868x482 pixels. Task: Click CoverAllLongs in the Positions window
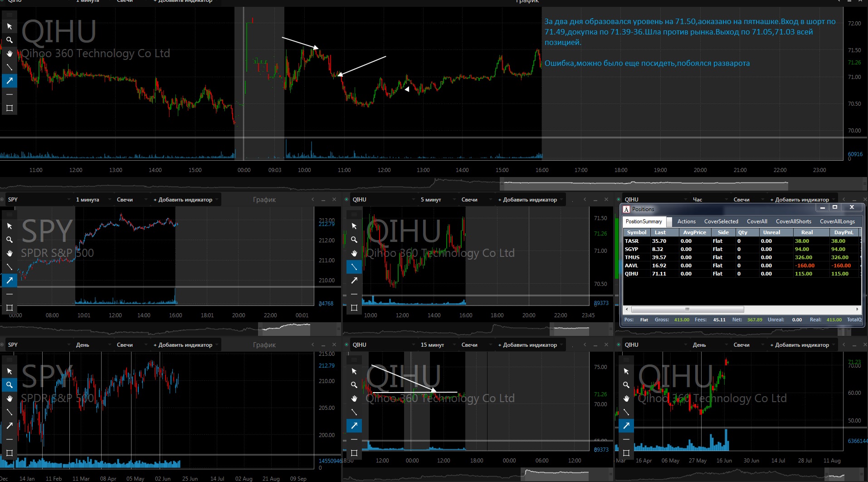pyautogui.click(x=837, y=221)
